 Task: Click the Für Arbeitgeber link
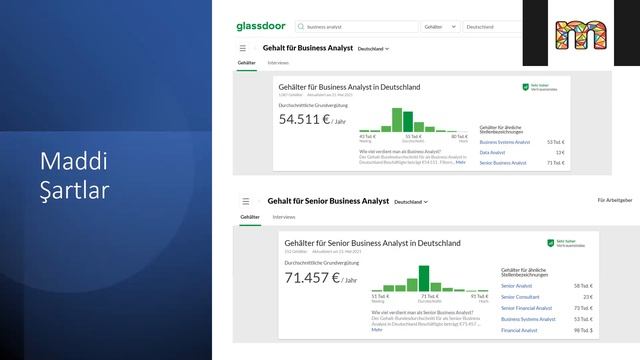tap(615, 200)
